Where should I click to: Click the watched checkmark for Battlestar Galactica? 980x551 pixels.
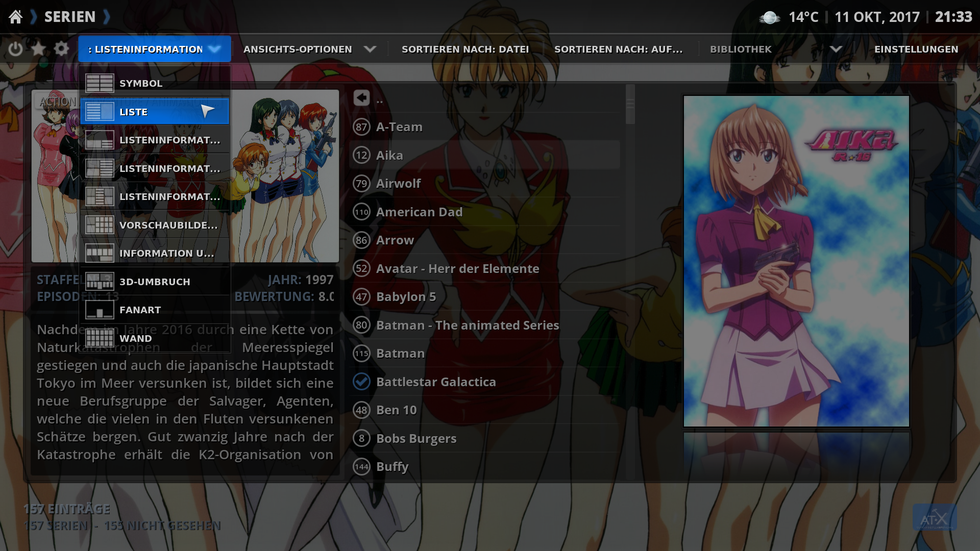click(x=361, y=382)
